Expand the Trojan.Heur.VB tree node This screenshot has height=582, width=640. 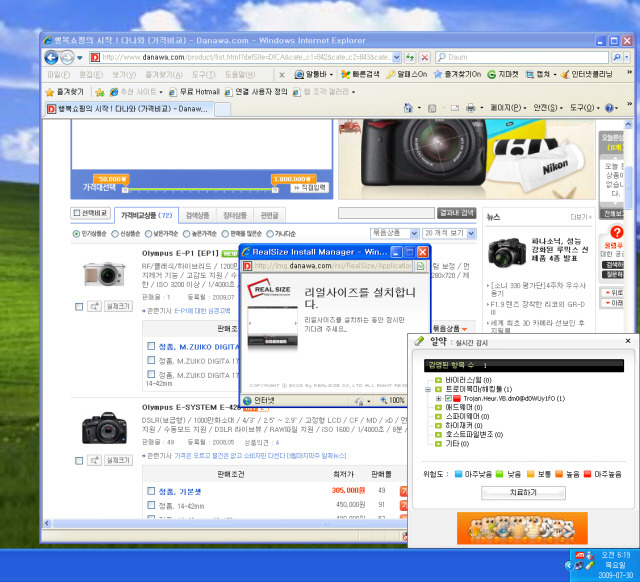click(438, 398)
